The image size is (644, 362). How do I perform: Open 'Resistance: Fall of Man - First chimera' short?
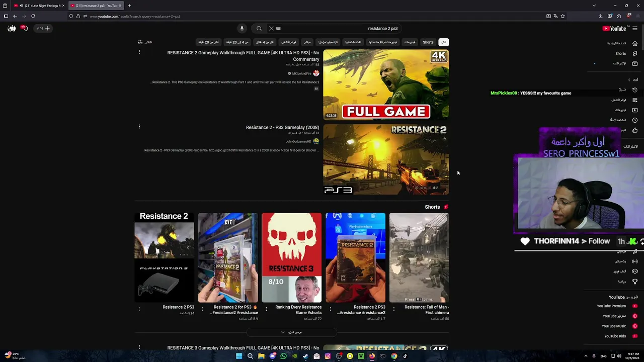419,257
